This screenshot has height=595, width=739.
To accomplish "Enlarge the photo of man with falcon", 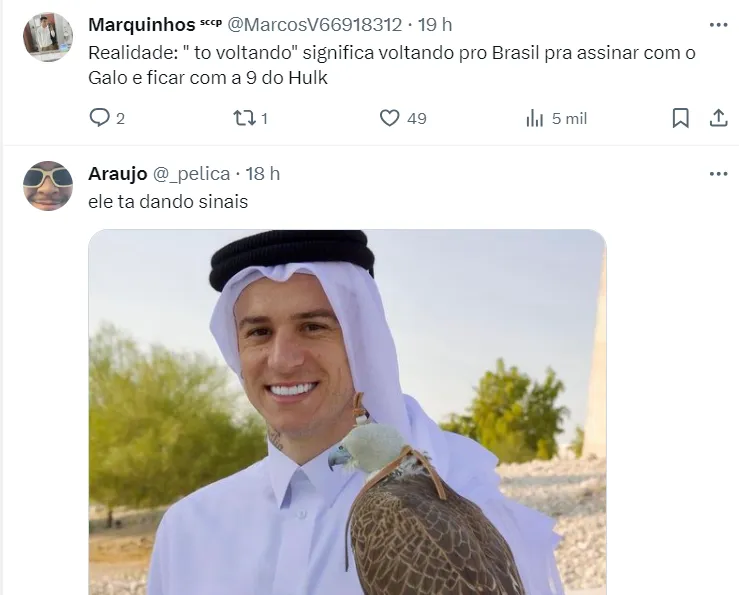I will click(347, 412).
